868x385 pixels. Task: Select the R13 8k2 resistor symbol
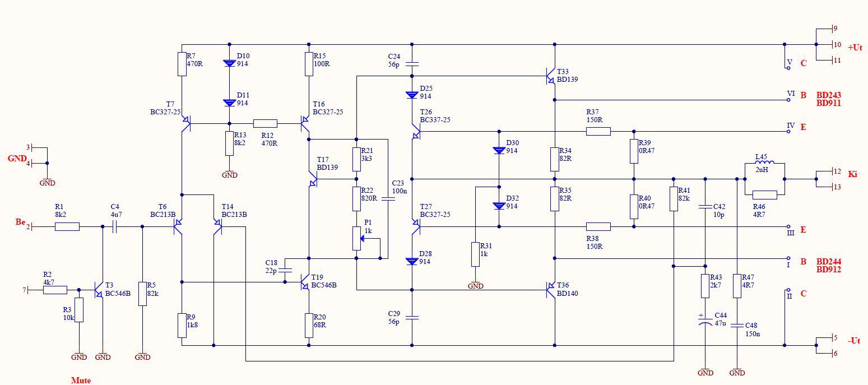[x=229, y=143]
